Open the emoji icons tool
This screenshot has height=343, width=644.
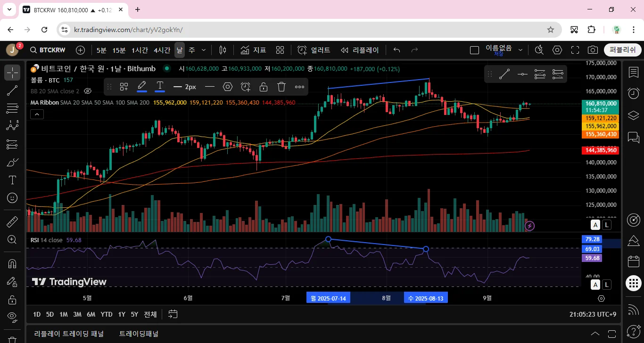pos(12,198)
